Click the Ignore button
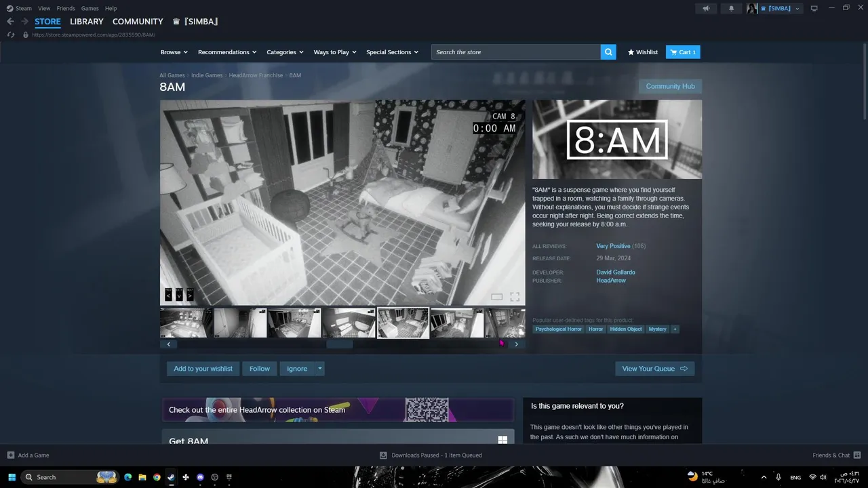Image resolution: width=868 pixels, height=488 pixels. 297,369
